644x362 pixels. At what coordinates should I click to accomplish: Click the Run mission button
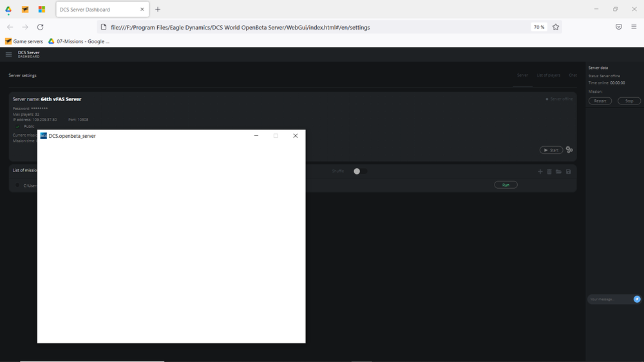point(506,185)
